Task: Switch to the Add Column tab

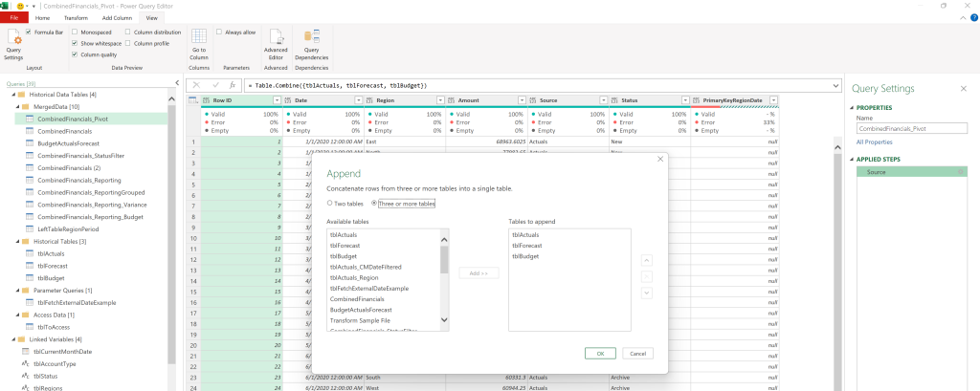Action: (117, 18)
